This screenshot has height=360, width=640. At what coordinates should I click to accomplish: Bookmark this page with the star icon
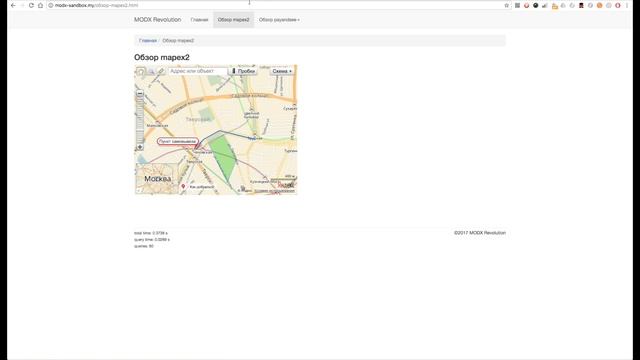507,5
